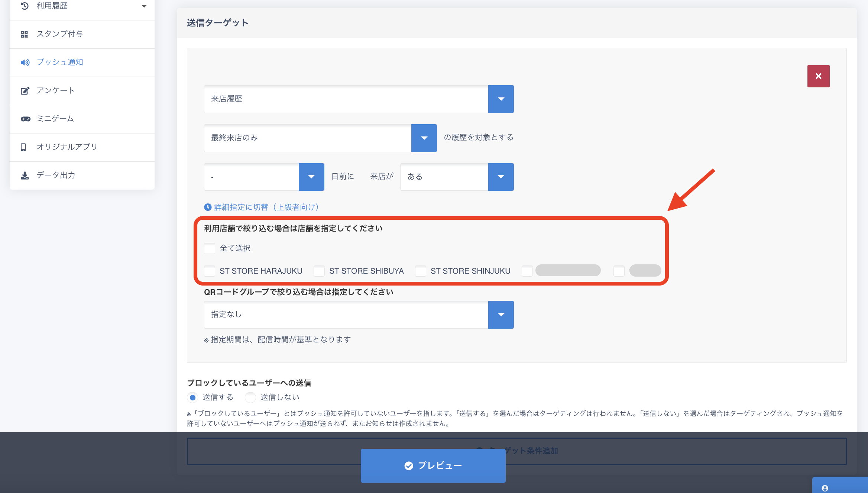868x493 pixels.
Task: Open the 来店履歴 dropdown
Action: tap(501, 99)
